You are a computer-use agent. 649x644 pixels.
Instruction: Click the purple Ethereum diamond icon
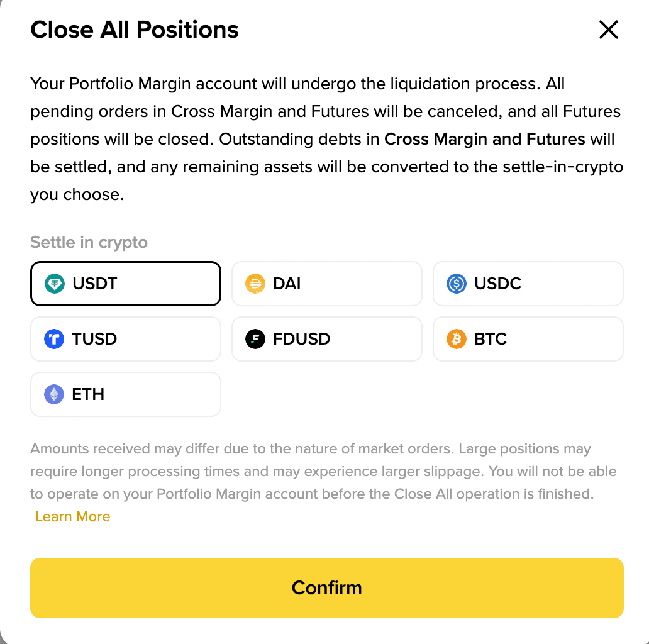pyautogui.click(x=54, y=394)
